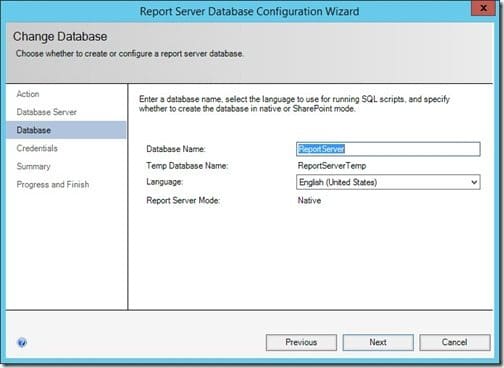Go to the Action wizard step
504x368 pixels.
pos(28,94)
